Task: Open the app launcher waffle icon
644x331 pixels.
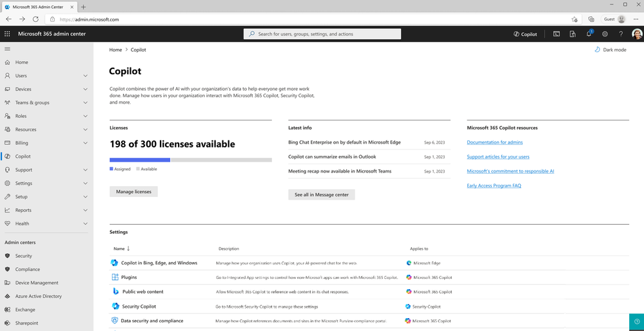Action: pyautogui.click(x=7, y=34)
